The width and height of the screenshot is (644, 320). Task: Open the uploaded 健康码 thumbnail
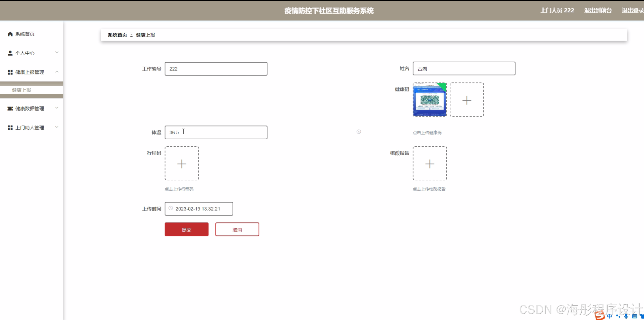click(430, 100)
